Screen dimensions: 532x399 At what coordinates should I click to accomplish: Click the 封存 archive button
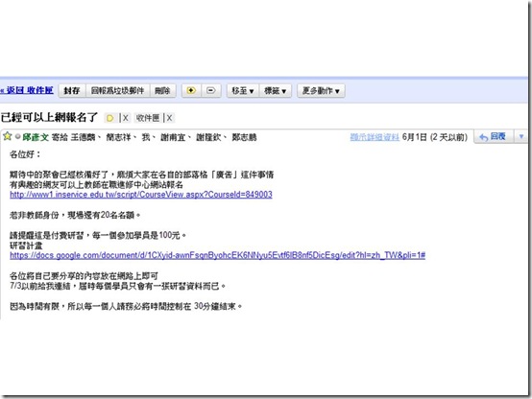point(72,91)
